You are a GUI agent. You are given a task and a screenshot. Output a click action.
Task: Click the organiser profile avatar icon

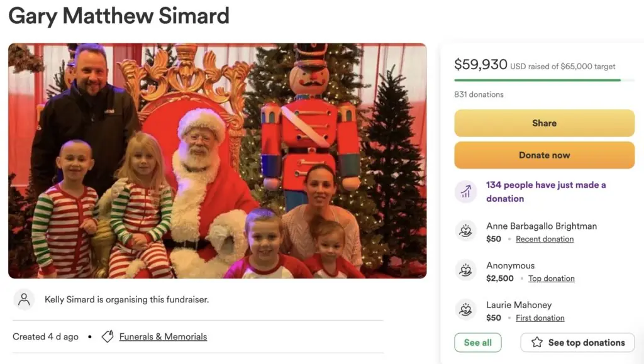tap(24, 299)
